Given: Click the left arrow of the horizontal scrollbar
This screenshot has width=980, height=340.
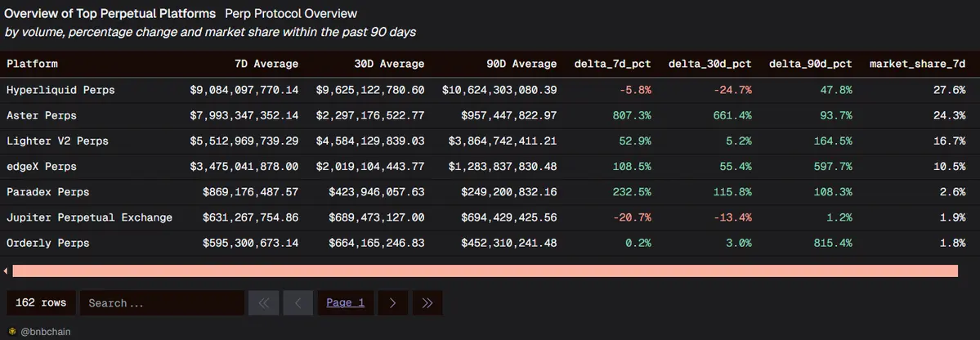Looking at the screenshot, I should pos(6,271).
